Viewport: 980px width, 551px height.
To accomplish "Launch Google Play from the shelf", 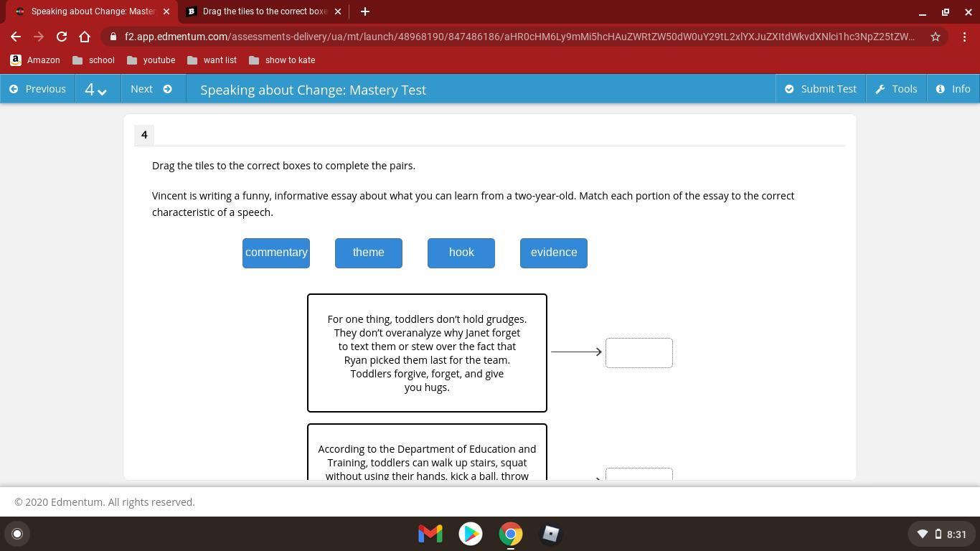I will (471, 534).
